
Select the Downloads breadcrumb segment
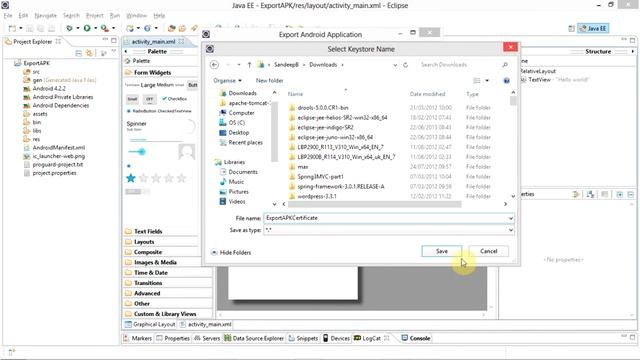point(323,65)
